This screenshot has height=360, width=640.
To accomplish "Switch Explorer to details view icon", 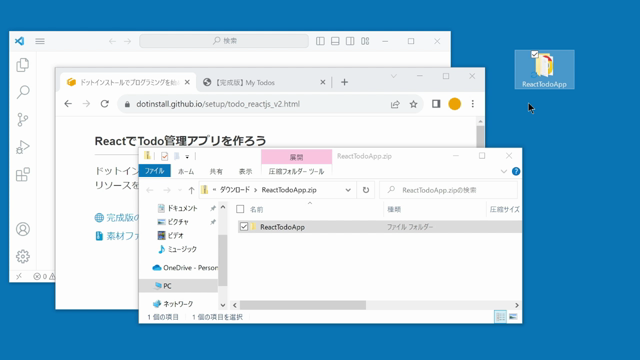I will coord(500,317).
